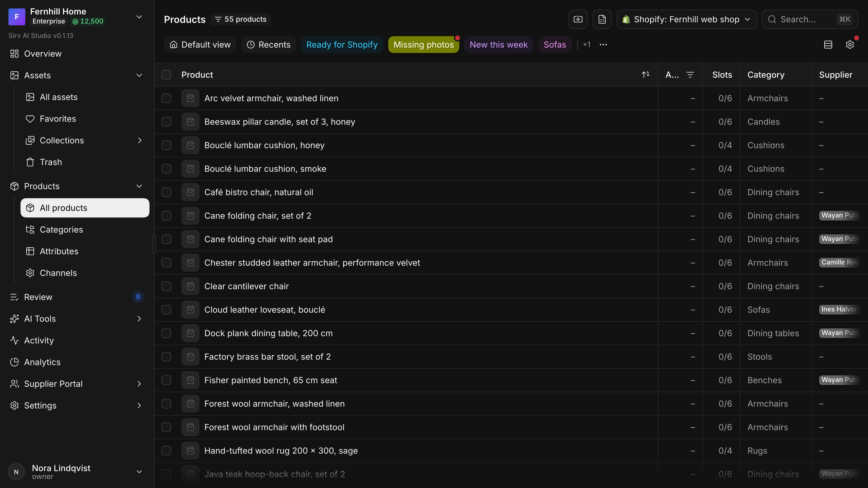Check the Beeswax pillar candle row checkbox
Image resolution: width=868 pixels, height=488 pixels.
click(166, 121)
